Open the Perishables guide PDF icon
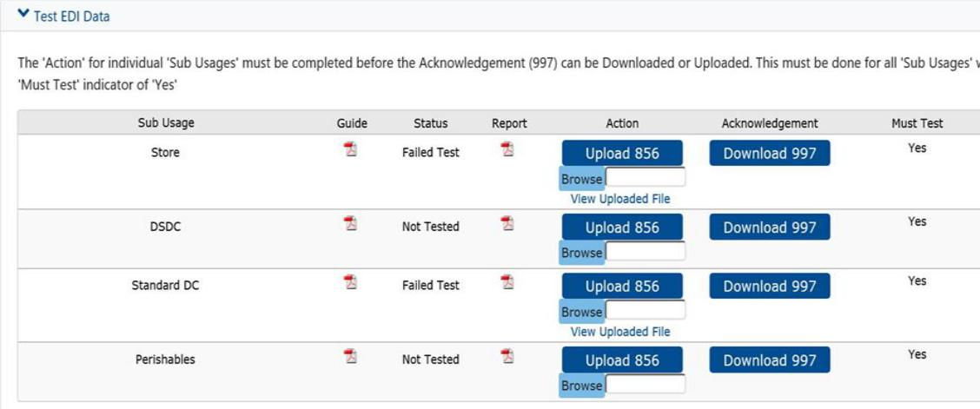The image size is (980, 409). click(351, 357)
